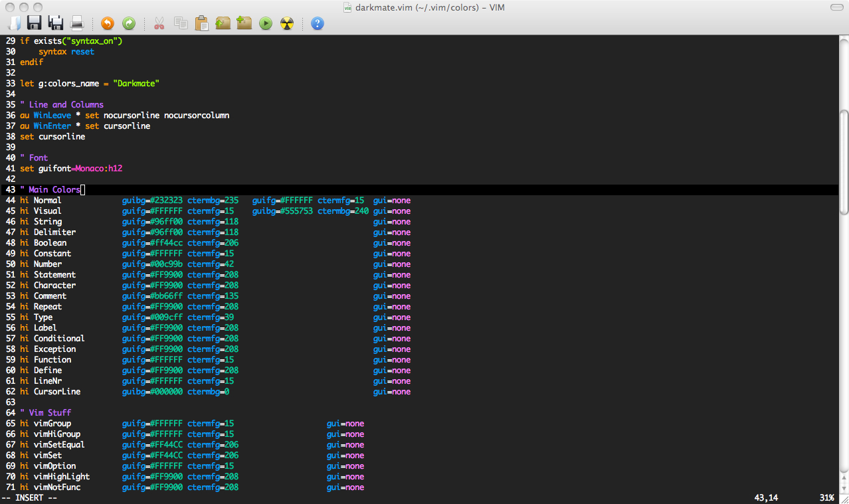Undo the last change with orange arrow
The height and width of the screenshot is (504, 849).
point(108,24)
